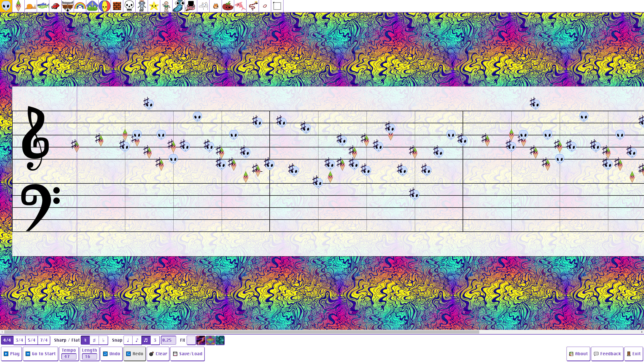644x362 pixels.
Task: Apply the swirling rainbow FX swatch
Action: [x=210, y=340]
